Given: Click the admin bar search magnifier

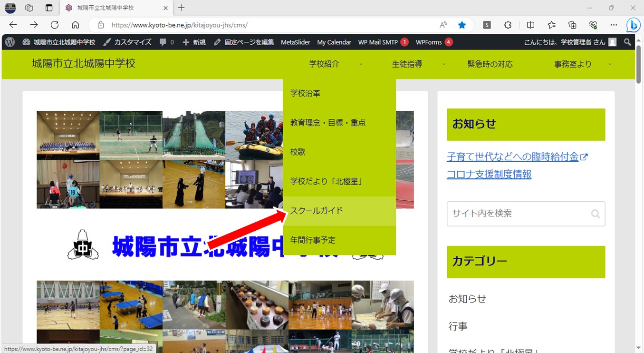Looking at the screenshot, I should 627,42.
